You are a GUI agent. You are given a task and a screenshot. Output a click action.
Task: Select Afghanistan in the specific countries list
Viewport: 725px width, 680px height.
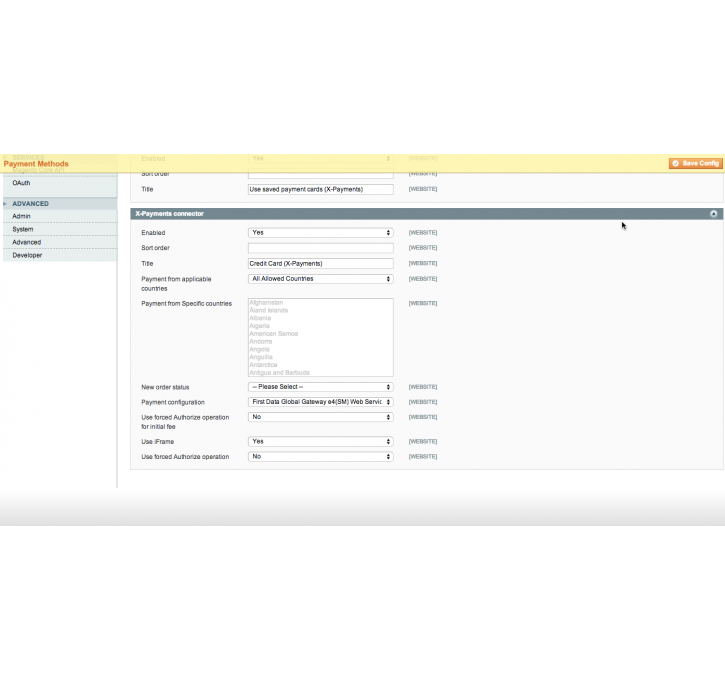pos(266,303)
